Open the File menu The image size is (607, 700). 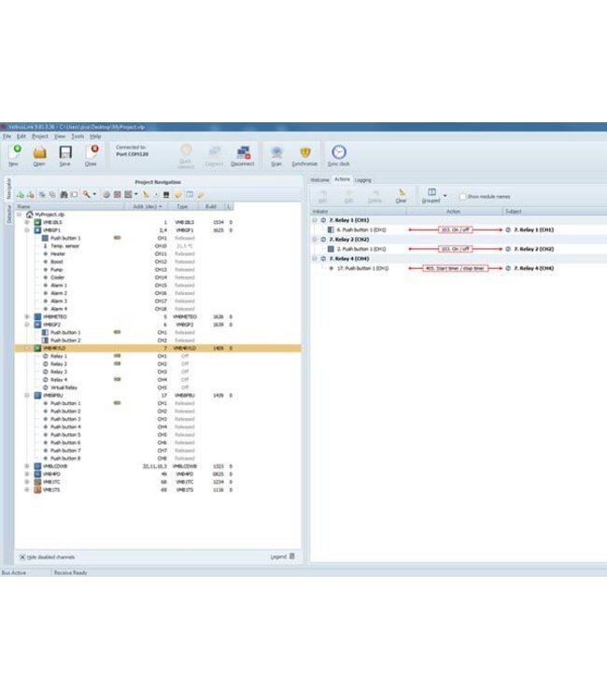7,136
